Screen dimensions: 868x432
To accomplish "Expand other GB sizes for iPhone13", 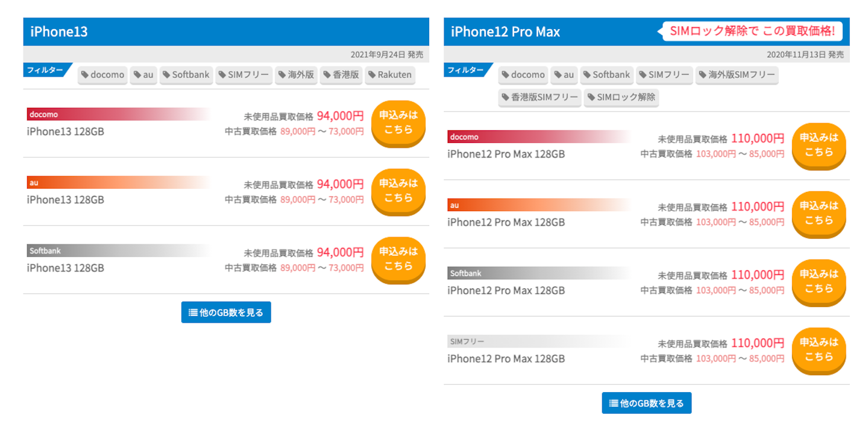I will point(225,312).
